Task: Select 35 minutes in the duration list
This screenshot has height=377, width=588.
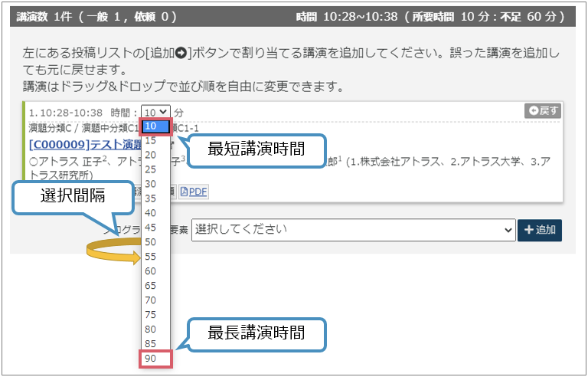Action: (155, 198)
